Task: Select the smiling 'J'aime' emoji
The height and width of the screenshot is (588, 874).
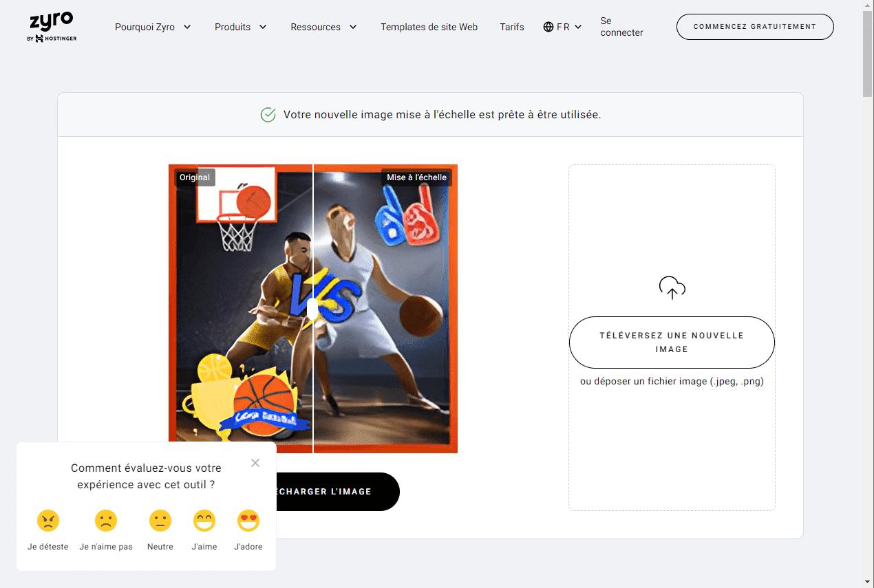Action: 204,521
